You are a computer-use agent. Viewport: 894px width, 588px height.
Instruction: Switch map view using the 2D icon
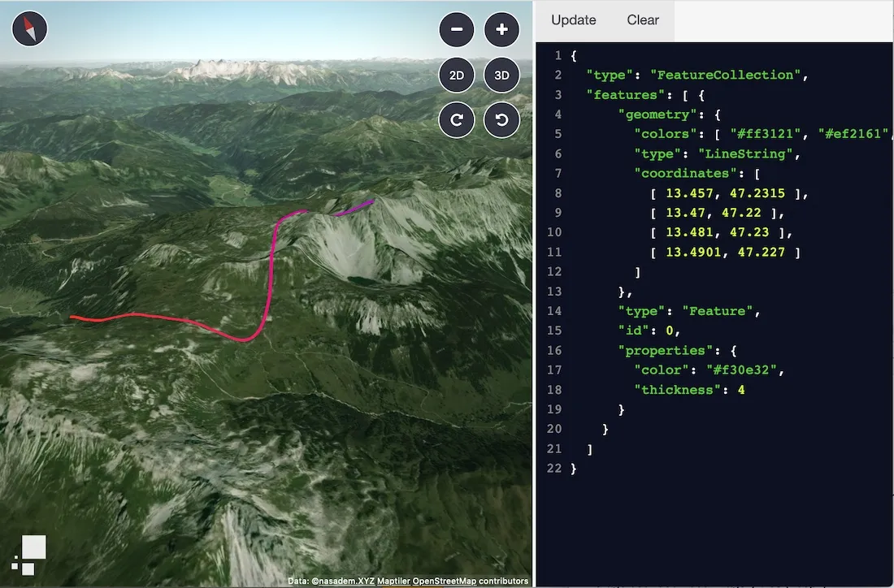tap(456, 74)
